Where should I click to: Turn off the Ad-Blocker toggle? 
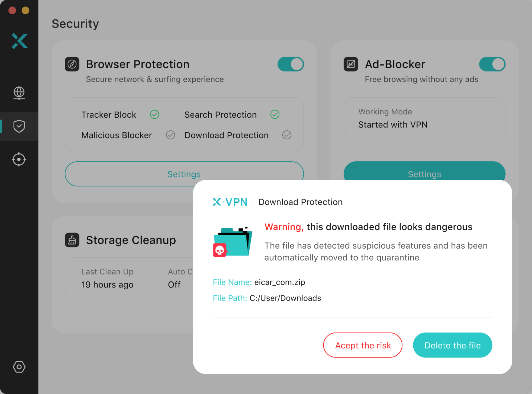pyautogui.click(x=492, y=64)
